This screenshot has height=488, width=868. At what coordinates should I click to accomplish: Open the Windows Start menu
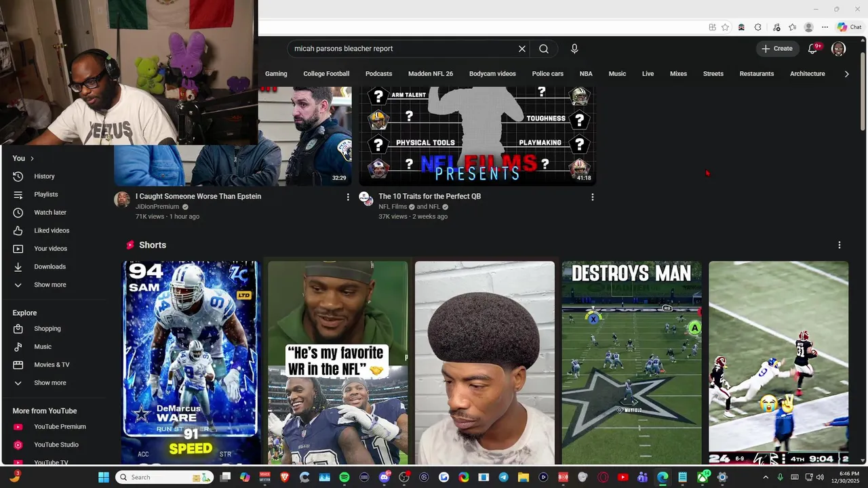pyautogui.click(x=104, y=477)
